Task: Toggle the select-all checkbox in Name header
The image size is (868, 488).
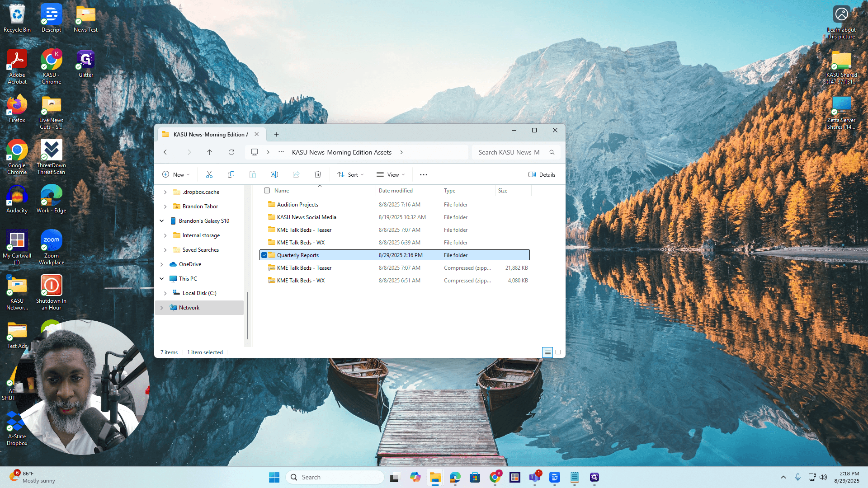Action: (x=267, y=191)
